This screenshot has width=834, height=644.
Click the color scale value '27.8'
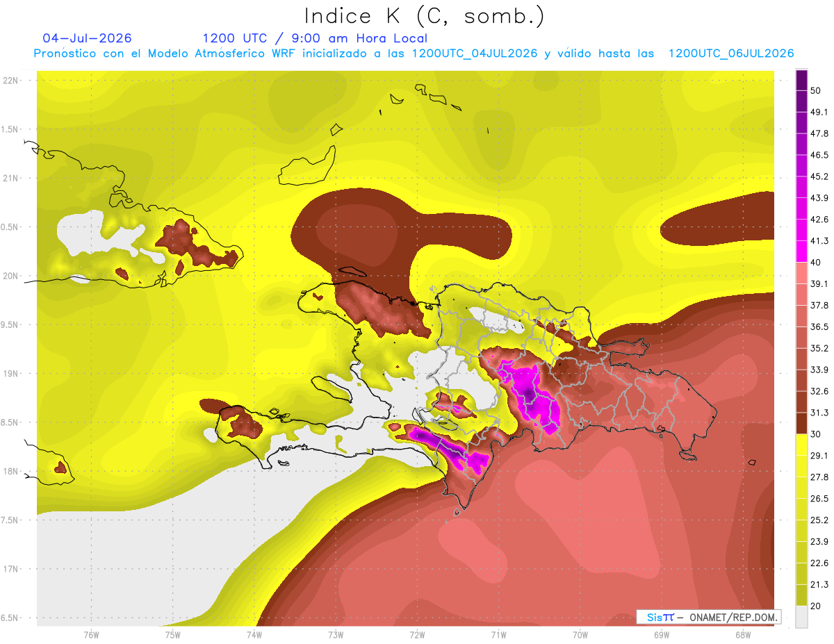click(x=819, y=477)
